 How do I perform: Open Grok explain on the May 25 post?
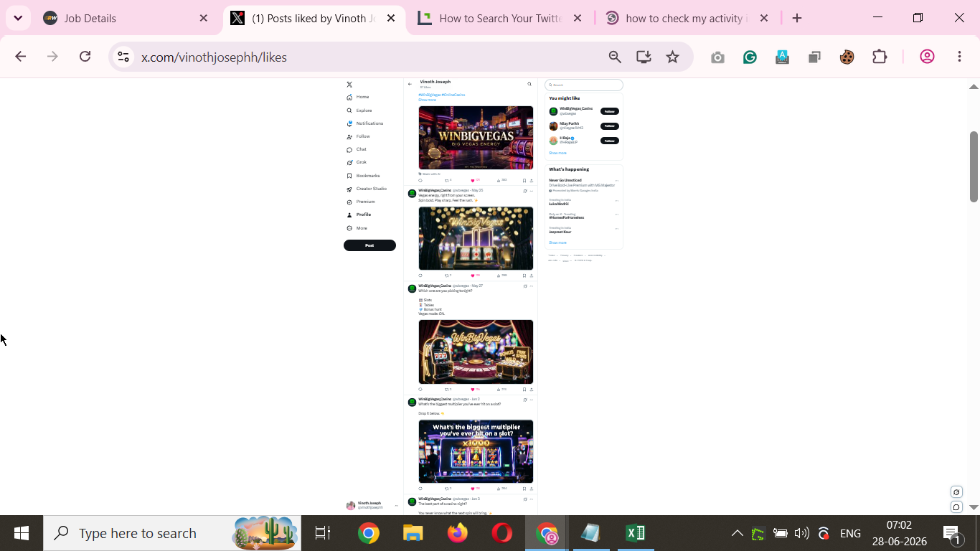point(525,191)
